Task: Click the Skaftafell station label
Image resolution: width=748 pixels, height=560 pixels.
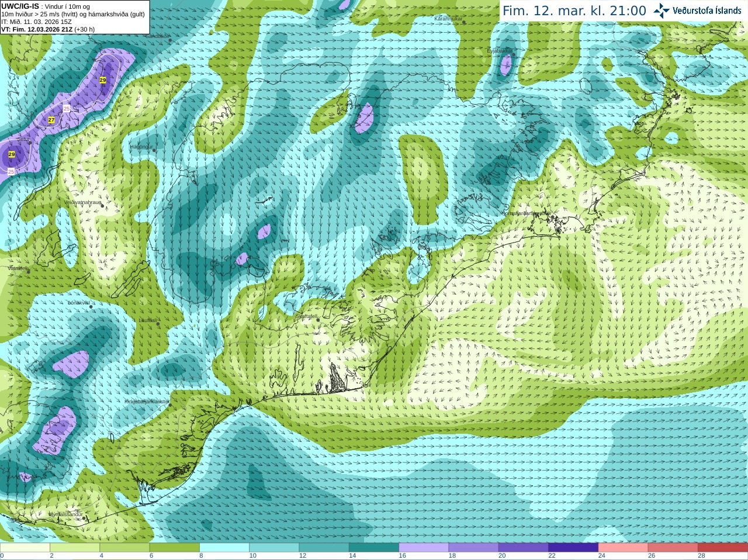Action: pyautogui.click(x=306, y=316)
